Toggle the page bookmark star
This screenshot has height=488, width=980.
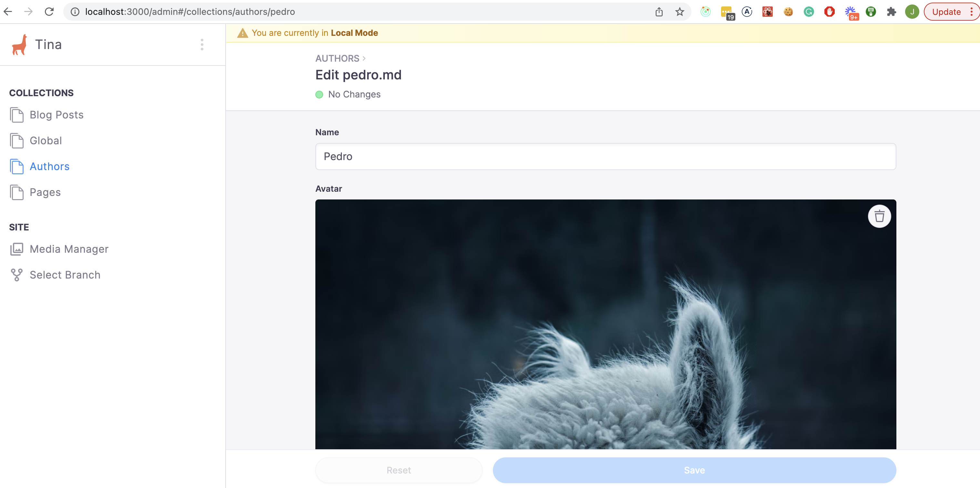[x=680, y=11]
